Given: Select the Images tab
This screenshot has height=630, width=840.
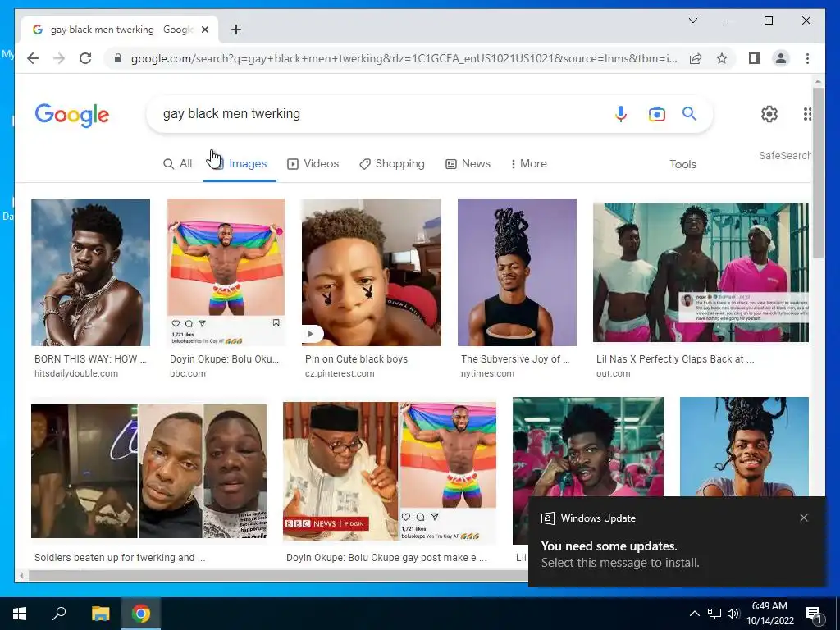Looking at the screenshot, I should (x=240, y=164).
